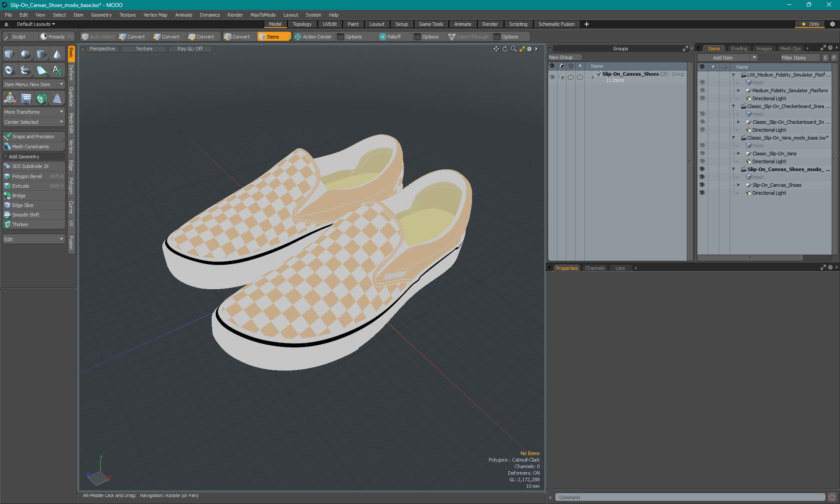Click the Command input field
The image size is (840, 504).
pyautogui.click(x=690, y=497)
